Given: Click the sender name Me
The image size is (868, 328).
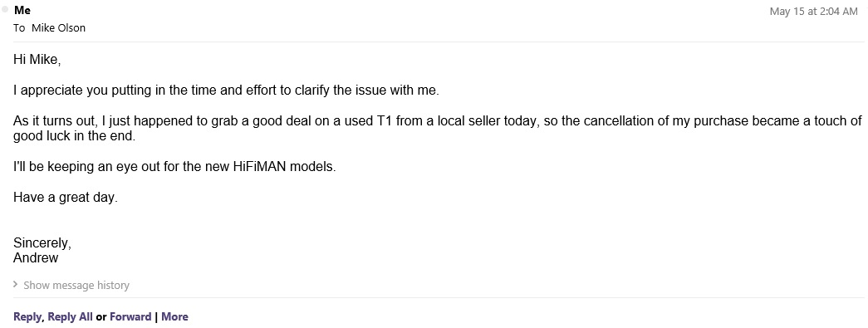Looking at the screenshot, I should pos(22,11).
